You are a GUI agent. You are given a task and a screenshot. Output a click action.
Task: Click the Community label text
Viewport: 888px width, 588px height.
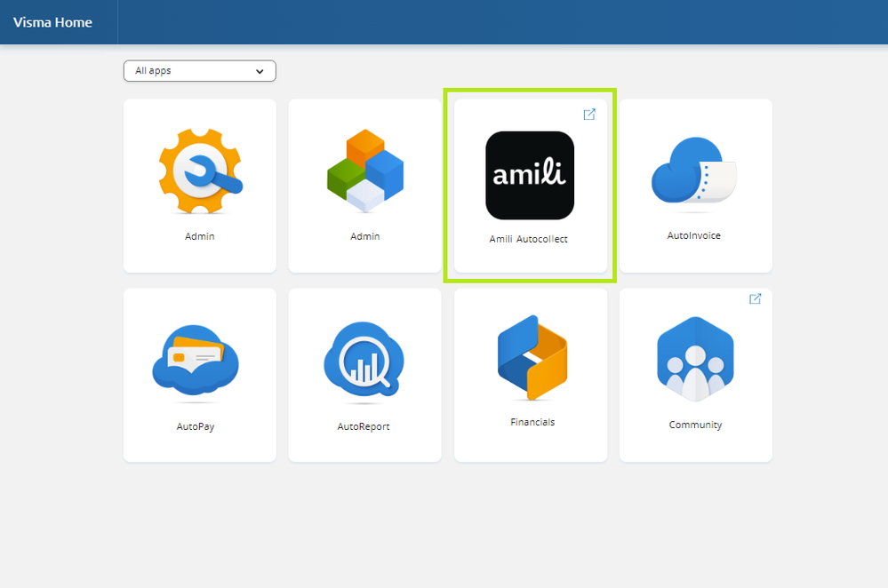coord(695,425)
